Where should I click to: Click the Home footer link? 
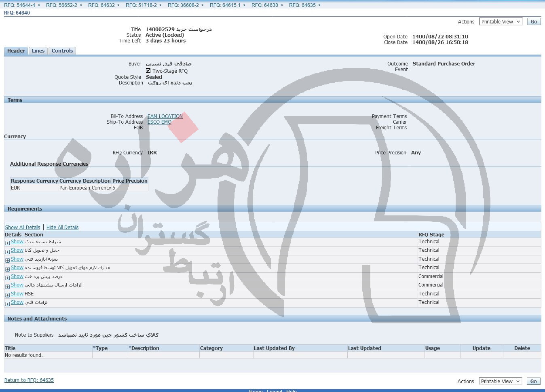point(256,391)
